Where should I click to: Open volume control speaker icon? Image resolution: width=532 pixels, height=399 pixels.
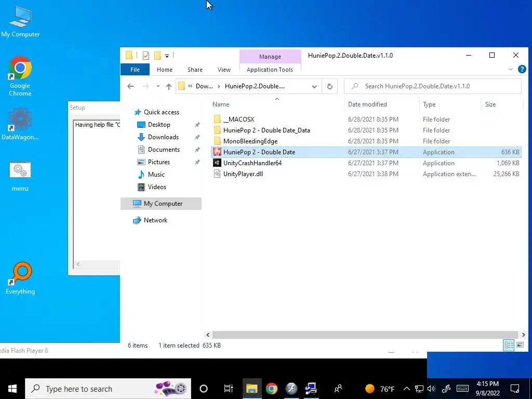click(431, 389)
